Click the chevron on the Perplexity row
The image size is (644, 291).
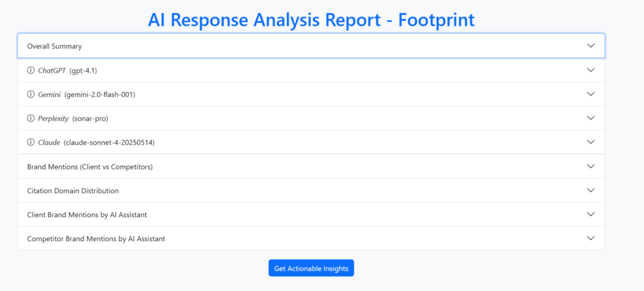(591, 118)
